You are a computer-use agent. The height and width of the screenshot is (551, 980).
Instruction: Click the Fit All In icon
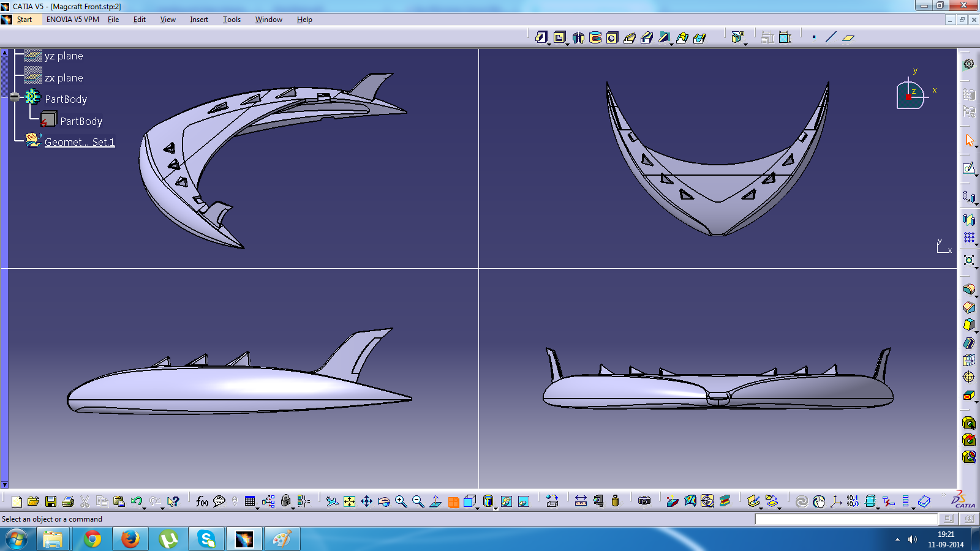[x=349, y=501]
